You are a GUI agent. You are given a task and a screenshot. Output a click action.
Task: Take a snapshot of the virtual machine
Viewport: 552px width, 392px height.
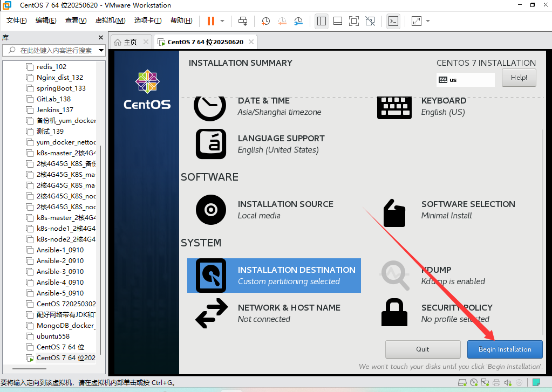265,21
